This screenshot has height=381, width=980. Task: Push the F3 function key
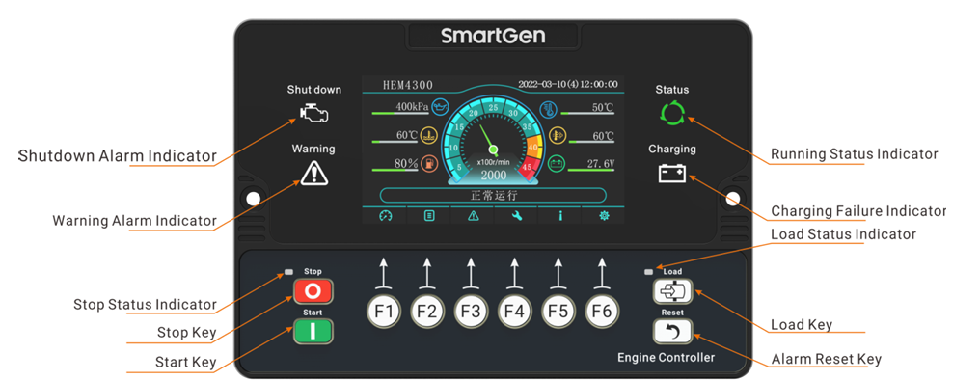(471, 311)
